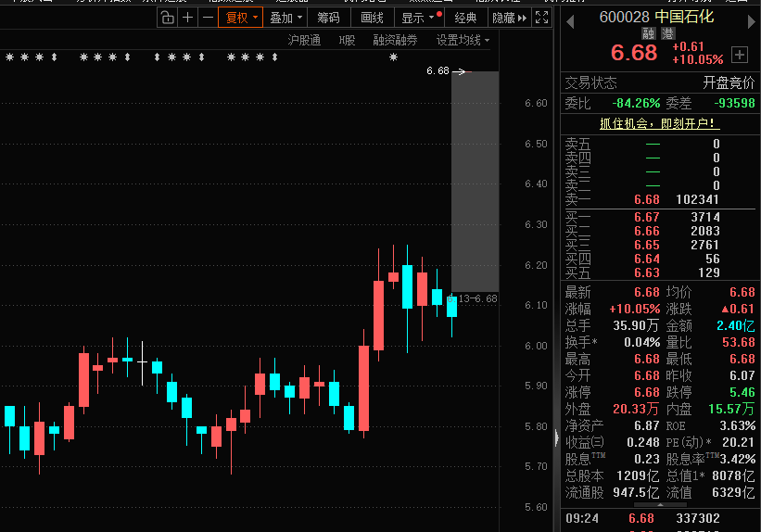This screenshot has height=532, width=761.
Task: Open the 显示 display menu
Action: (417, 17)
